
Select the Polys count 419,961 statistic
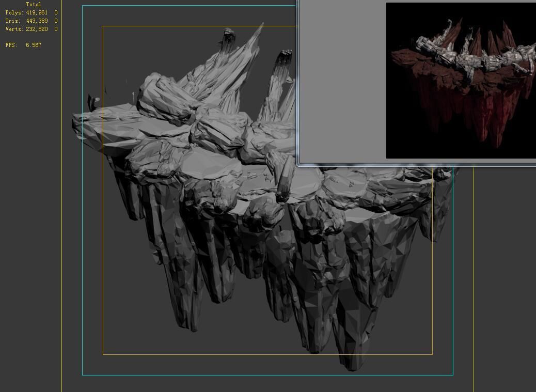click(x=31, y=12)
